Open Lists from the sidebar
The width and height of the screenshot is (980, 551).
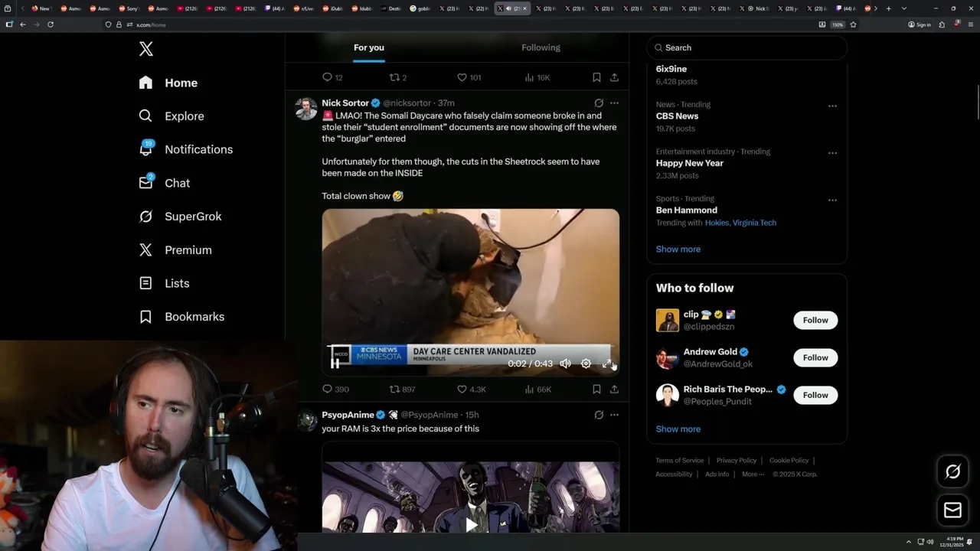(164, 283)
